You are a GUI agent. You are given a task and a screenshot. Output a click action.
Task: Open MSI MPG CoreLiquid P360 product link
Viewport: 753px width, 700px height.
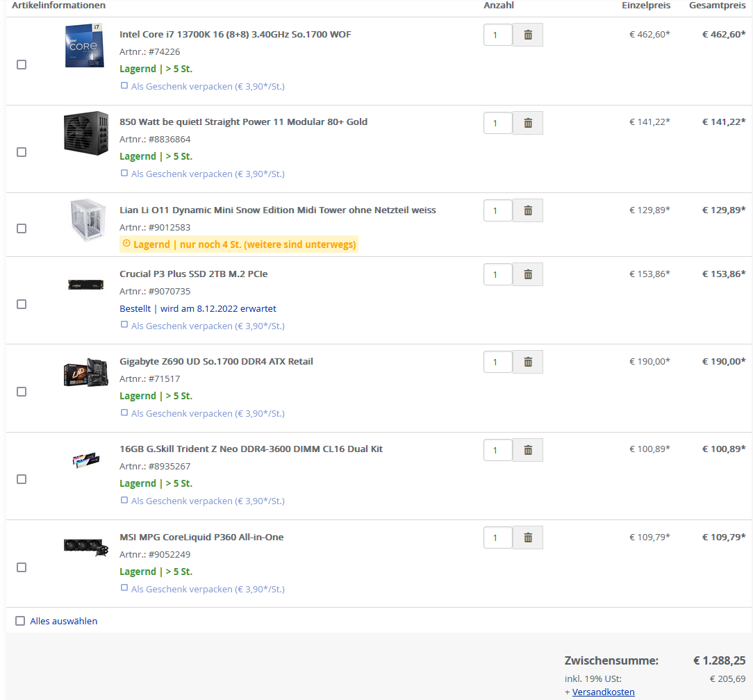201,537
